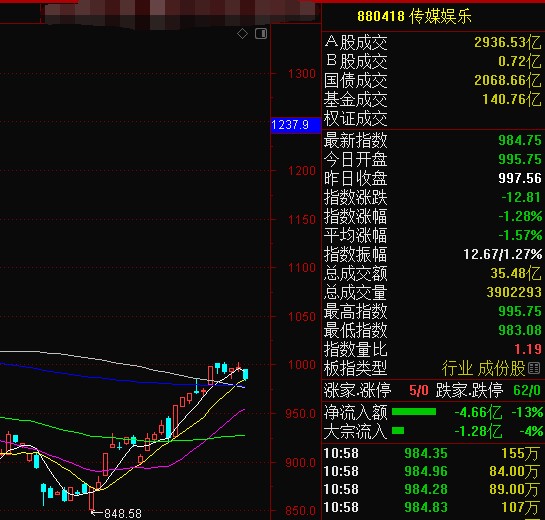Select the 基金成交 value 140.76亿

point(512,100)
